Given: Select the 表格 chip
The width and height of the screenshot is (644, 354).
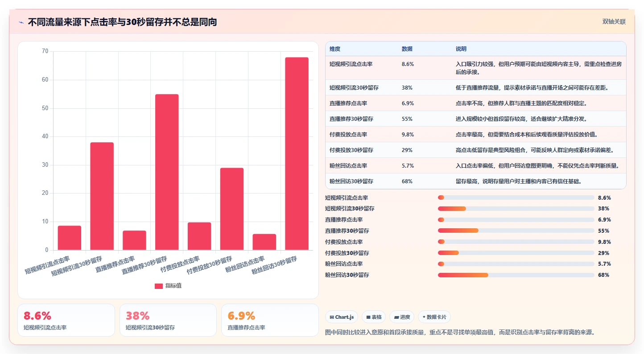Looking at the screenshot, I should pyautogui.click(x=374, y=317).
